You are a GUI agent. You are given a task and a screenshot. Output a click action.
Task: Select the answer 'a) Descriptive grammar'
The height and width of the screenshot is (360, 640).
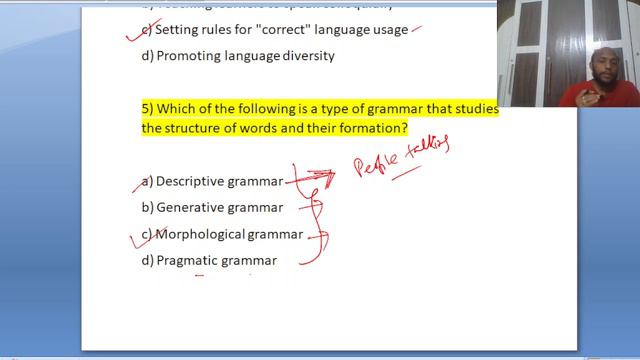[x=212, y=181]
